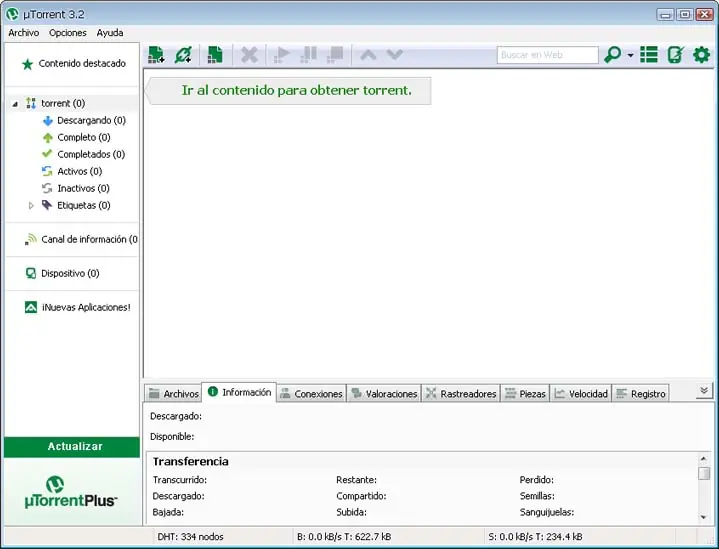Click the Move Up Queue arrow
Image resolution: width=719 pixels, height=549 pixels.
point(368,55)
